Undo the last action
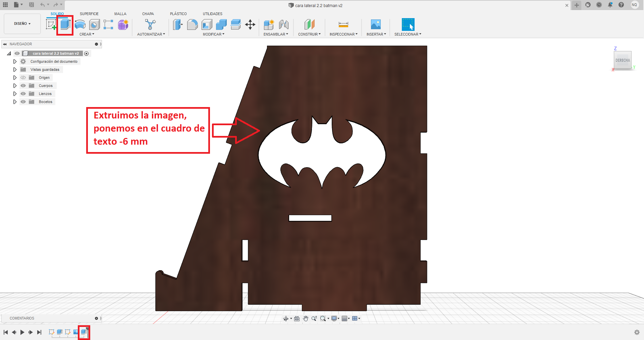 coord(43,5)
